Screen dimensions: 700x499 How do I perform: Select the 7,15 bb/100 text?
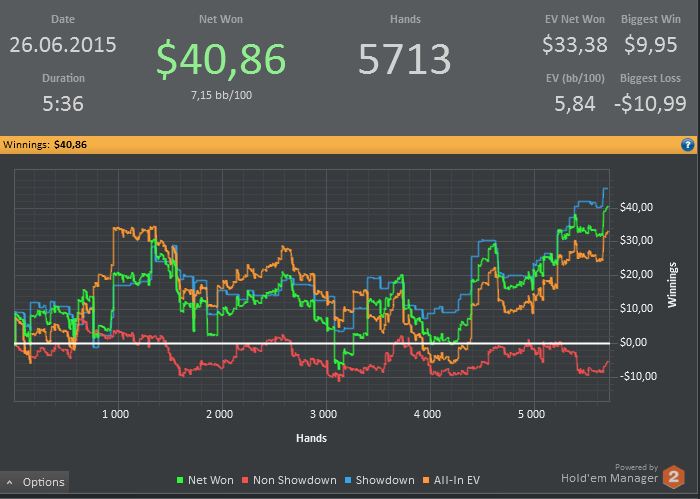click(221, 95)
